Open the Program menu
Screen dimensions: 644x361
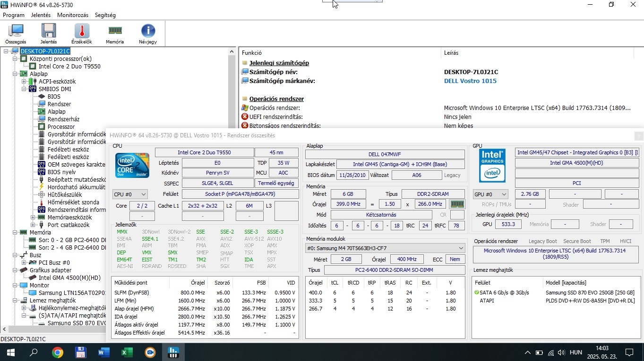click(14, 15)
